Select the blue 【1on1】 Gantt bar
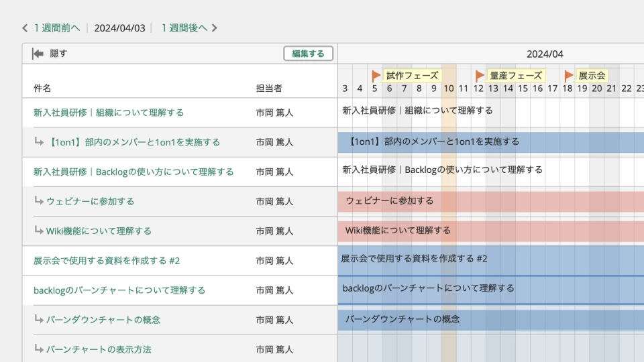The height and width of the screenshot is (362, 644). [x=491, y=142]
